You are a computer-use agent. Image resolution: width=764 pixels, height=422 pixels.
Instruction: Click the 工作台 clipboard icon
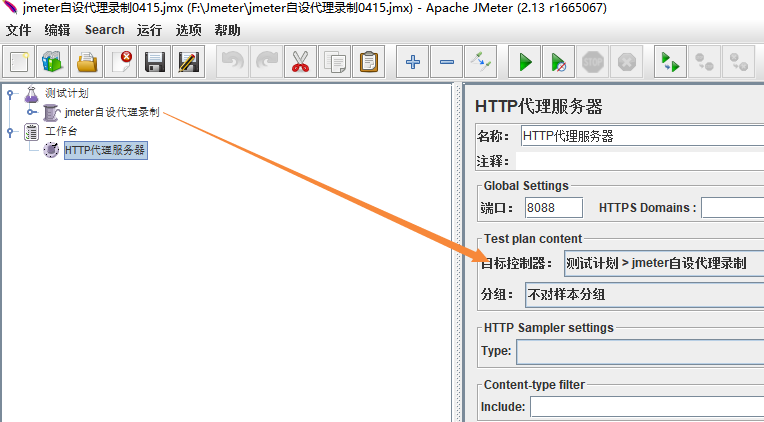click(31, 132)
